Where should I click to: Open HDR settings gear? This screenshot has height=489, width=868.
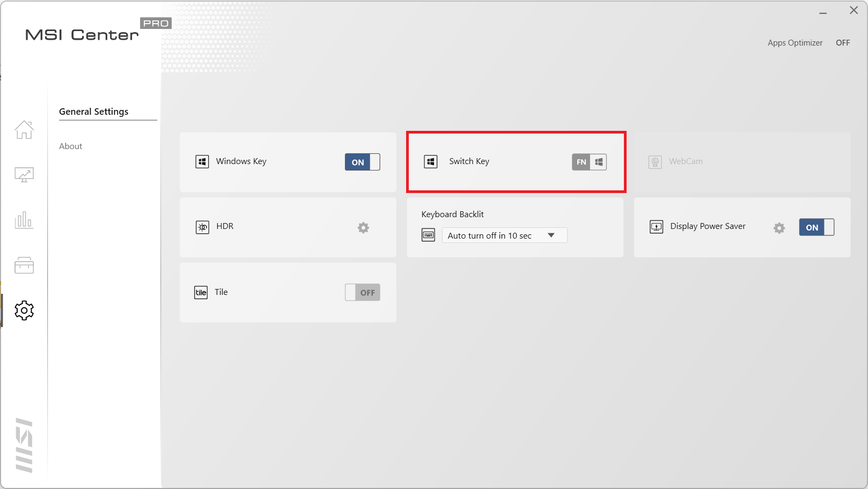363,228
